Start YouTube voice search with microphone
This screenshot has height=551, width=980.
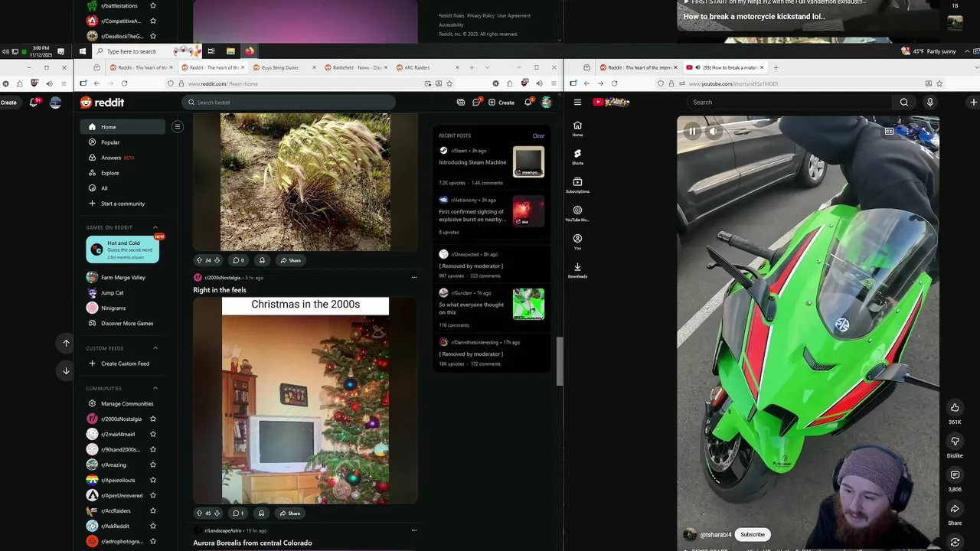tap(929, 102)
